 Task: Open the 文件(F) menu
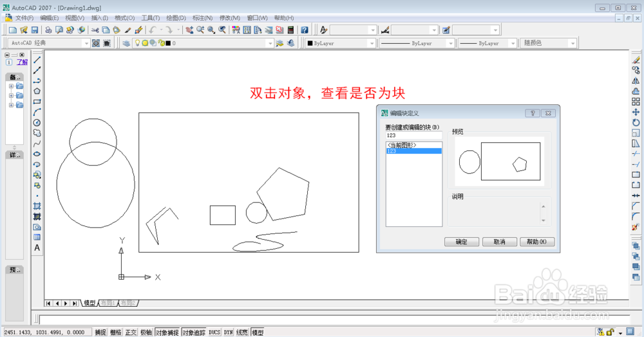coord(24,18)
